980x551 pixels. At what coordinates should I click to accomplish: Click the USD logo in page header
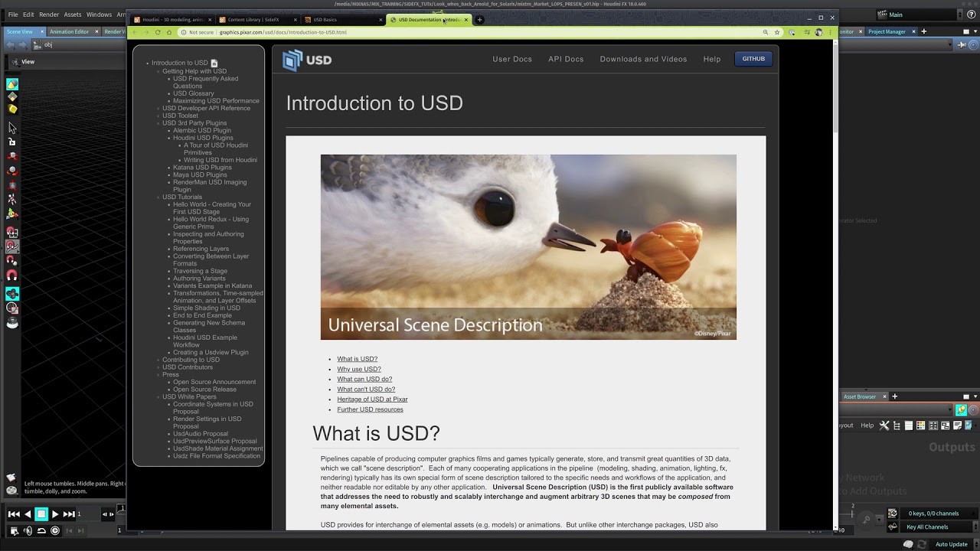(x=307, y=60)
